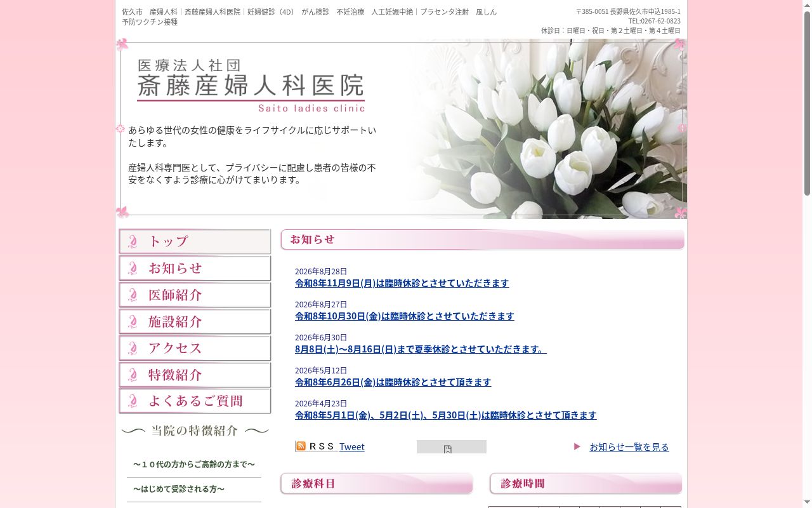Click the 〒385-0051 address text
The image size is (812, 508).
tap(628, 12)
